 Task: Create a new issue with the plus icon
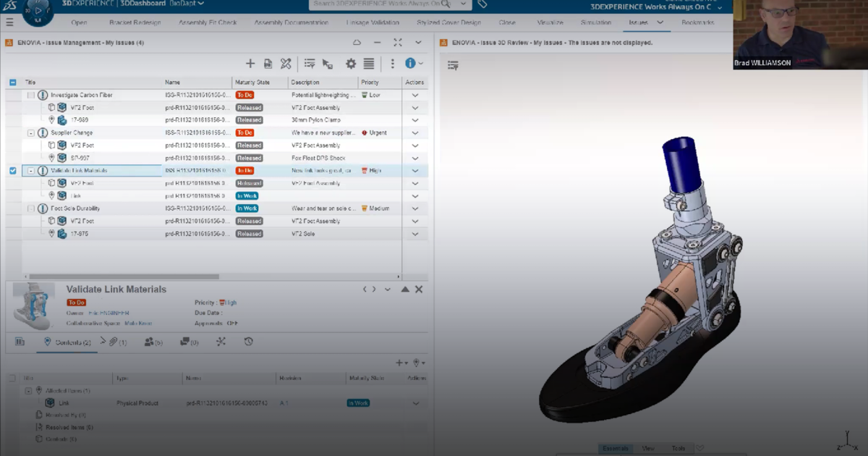point(251,64)
